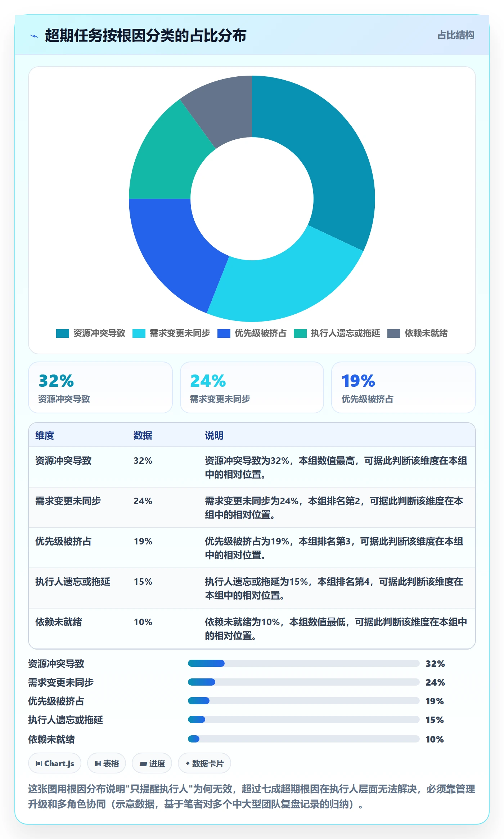This screenshot has height=839, width=504.
Task: Select the 32% 资源冲突导致 data card
Action: [100, 387]
